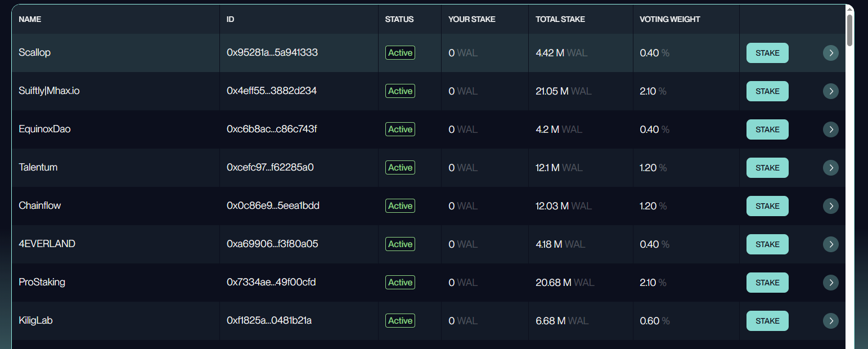Stake on the EquinoxDao node
This screenshot has width=868, height=349.
pyautogui.click(x=767, y=129)
